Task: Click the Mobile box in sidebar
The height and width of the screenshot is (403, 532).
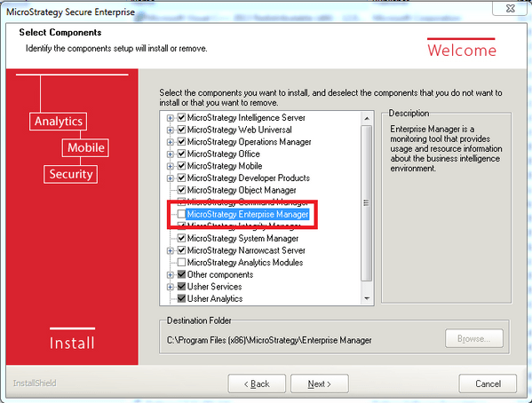Action: click(x=85, y=147)
